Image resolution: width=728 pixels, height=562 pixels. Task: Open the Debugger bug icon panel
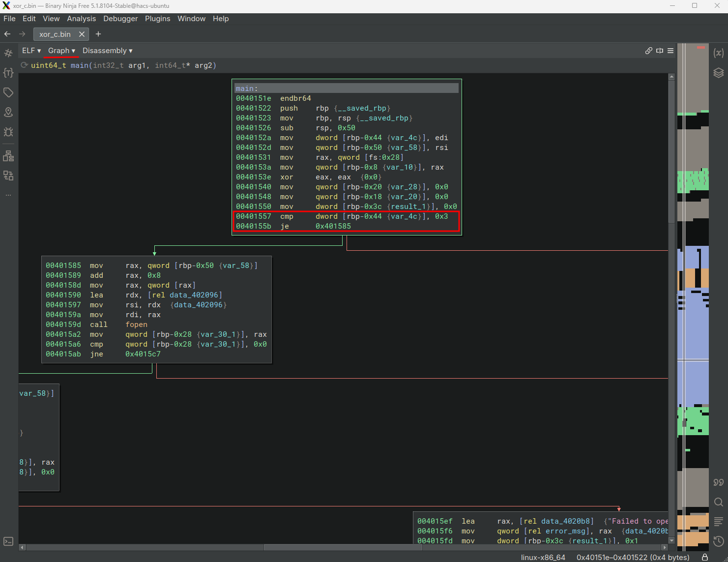coord(8,132)
